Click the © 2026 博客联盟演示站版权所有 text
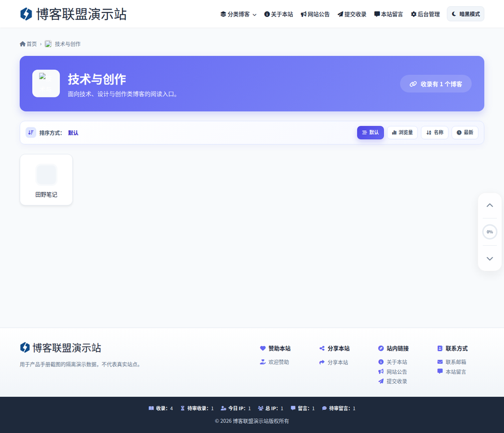The image size is (504, 433). (x=252, y=421)
